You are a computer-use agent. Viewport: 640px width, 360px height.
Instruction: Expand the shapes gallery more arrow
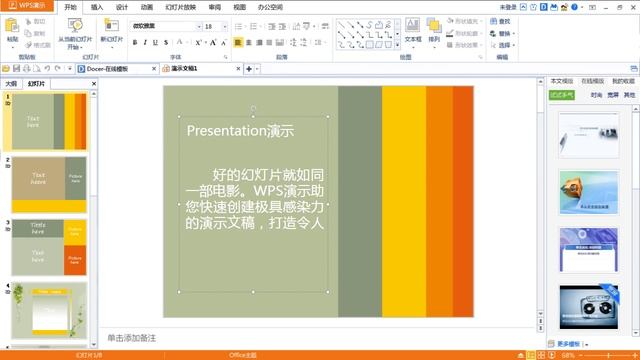click(398, 45)
